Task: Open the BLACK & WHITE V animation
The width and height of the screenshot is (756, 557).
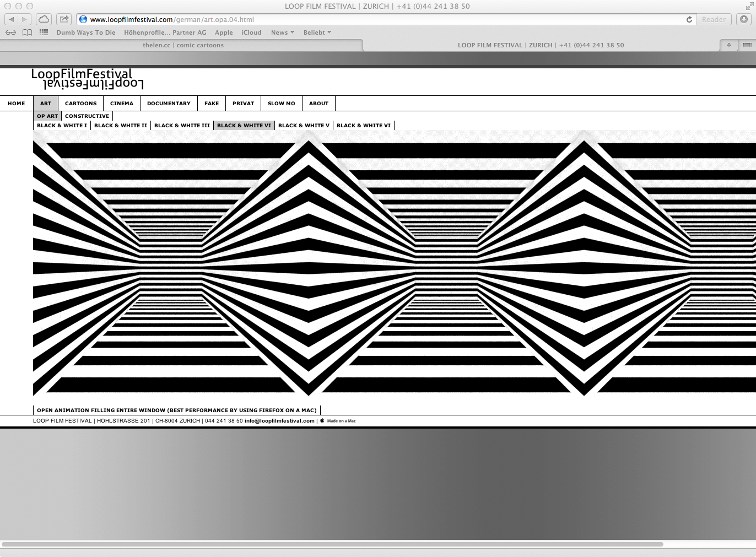Action: point(304,126)
